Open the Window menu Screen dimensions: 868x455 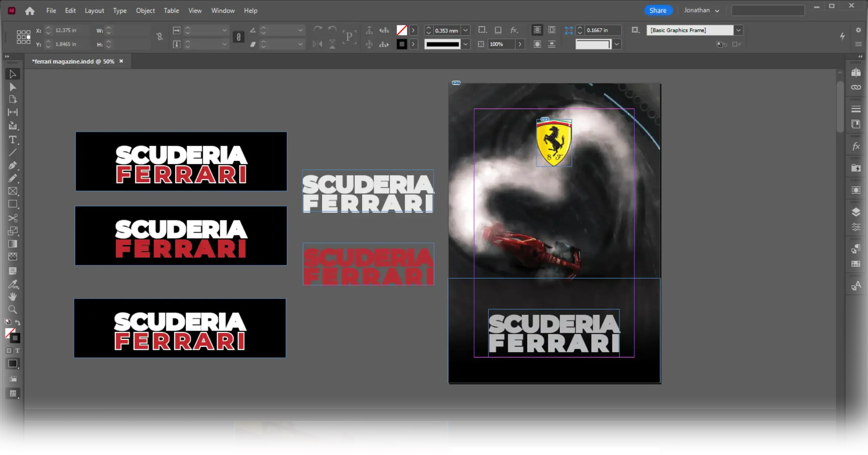[223, 11]
